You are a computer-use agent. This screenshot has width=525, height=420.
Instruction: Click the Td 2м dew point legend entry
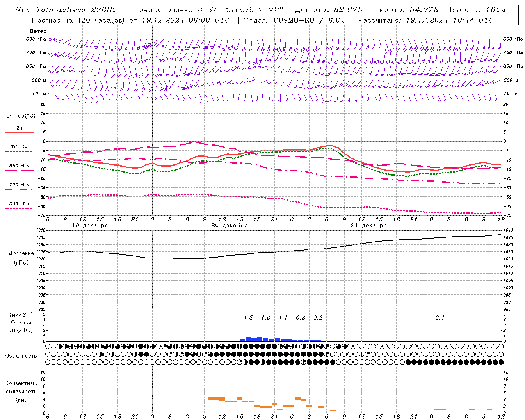(19, 147)
